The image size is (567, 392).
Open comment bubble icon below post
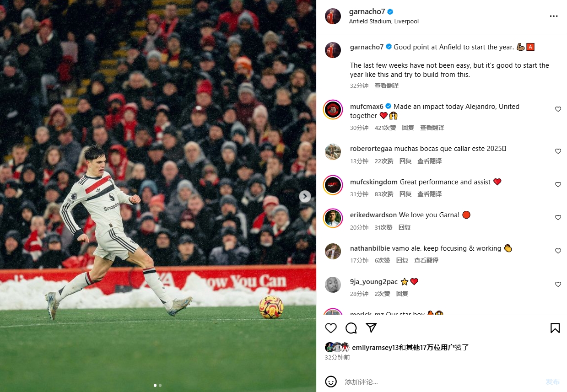351,328
